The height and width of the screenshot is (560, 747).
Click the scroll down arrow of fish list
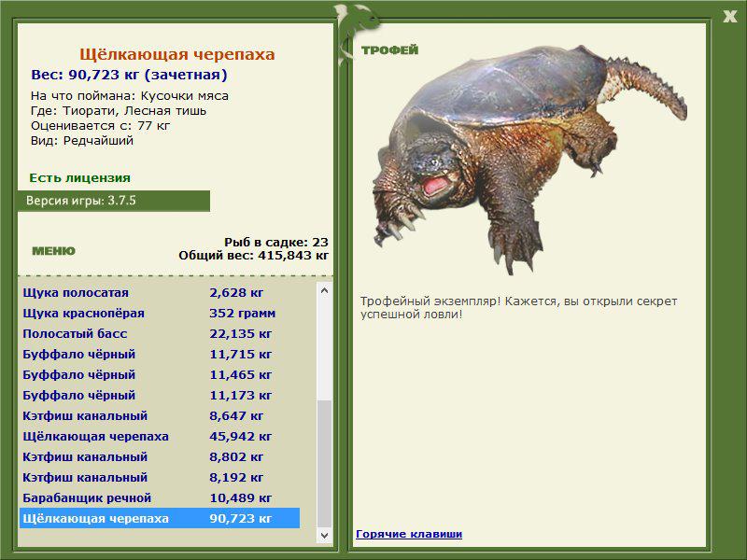click(x=324, y=535)
